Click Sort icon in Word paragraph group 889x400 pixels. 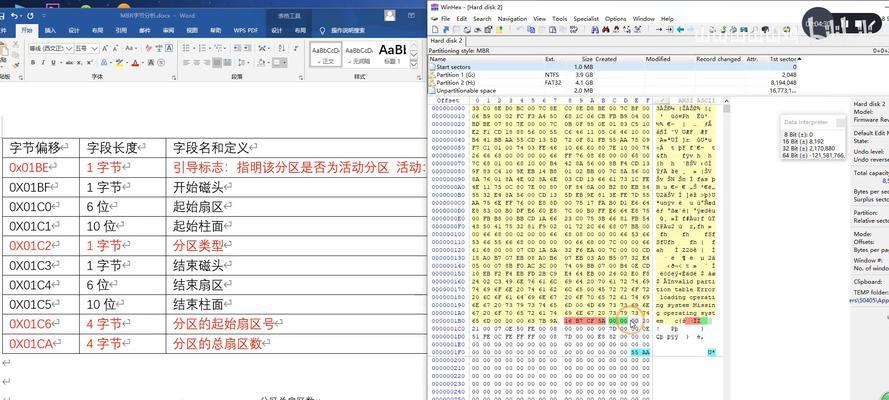pyautogui.click(x=281, y=48)
